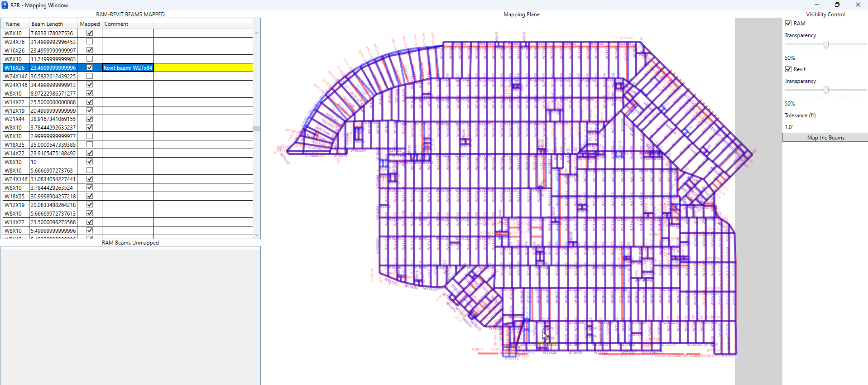The image size is (868, 385).
Task: Adjust the Revit Transparency slider
Action: [x=826, y=90]
